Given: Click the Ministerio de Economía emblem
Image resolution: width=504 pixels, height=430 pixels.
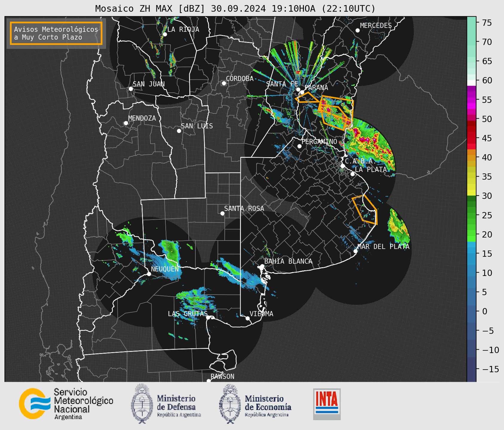Looking at the screenshot, I should point(229,404).
